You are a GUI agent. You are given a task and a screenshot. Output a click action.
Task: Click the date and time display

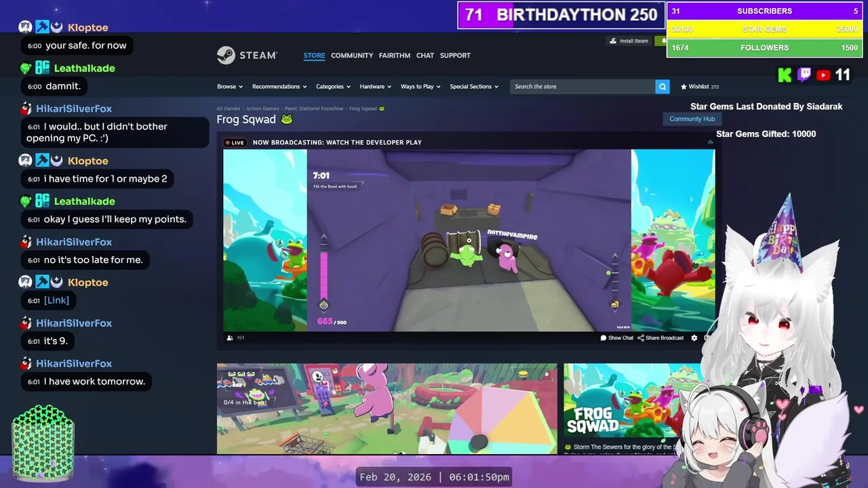tap(435, 477)
